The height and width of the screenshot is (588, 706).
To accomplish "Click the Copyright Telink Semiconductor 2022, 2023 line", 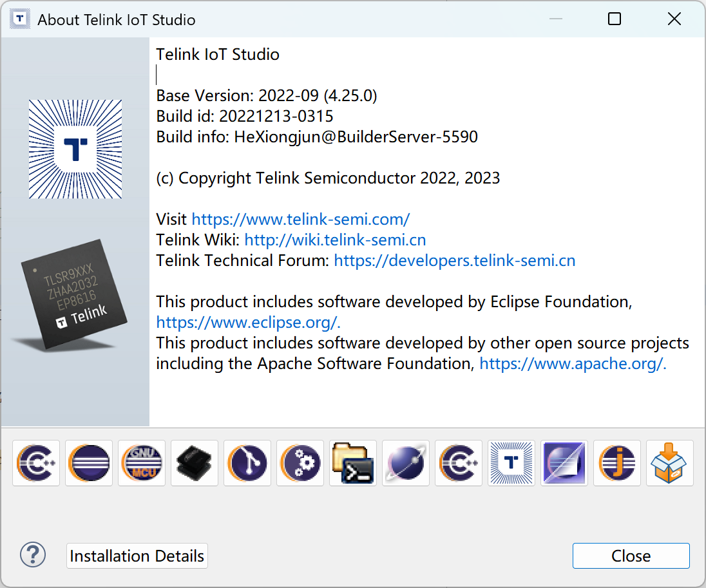I will 328,178.
